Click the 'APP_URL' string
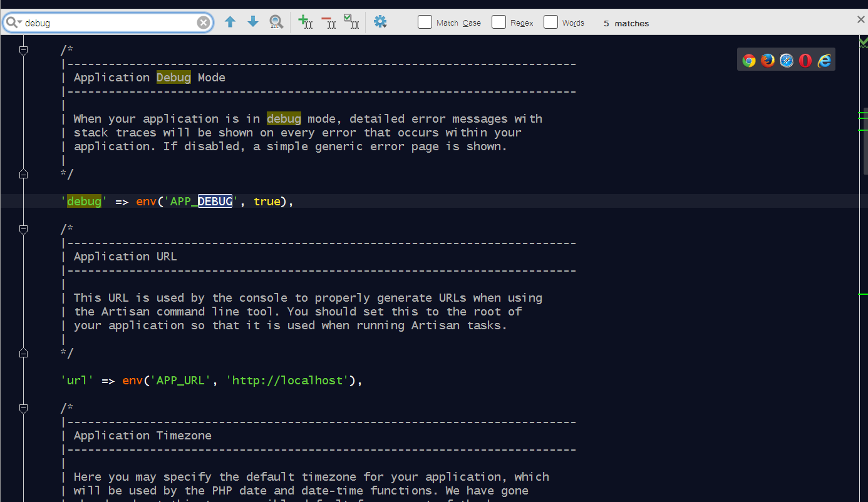Screen dimensions: 868x502 click(181, 381)
